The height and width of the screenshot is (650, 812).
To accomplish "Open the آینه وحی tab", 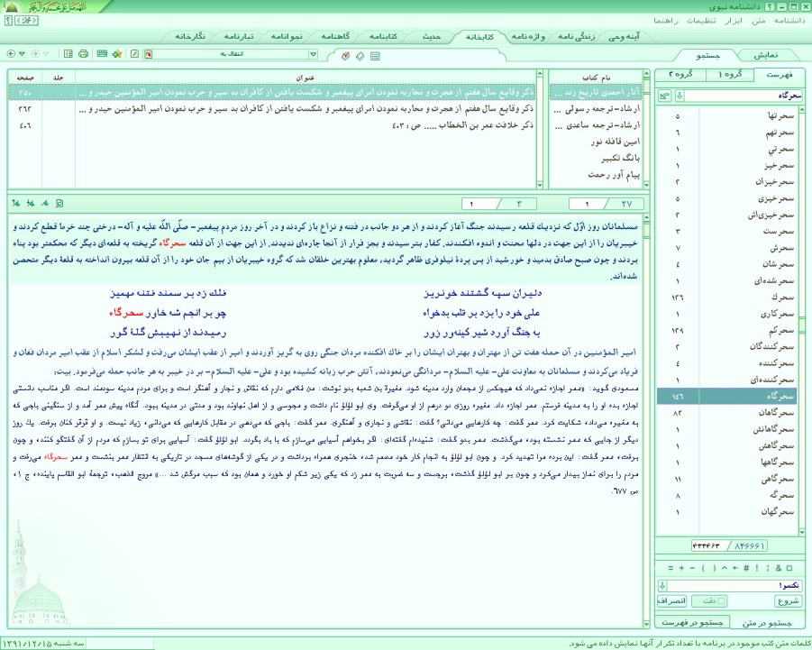I will coord(624,37).
